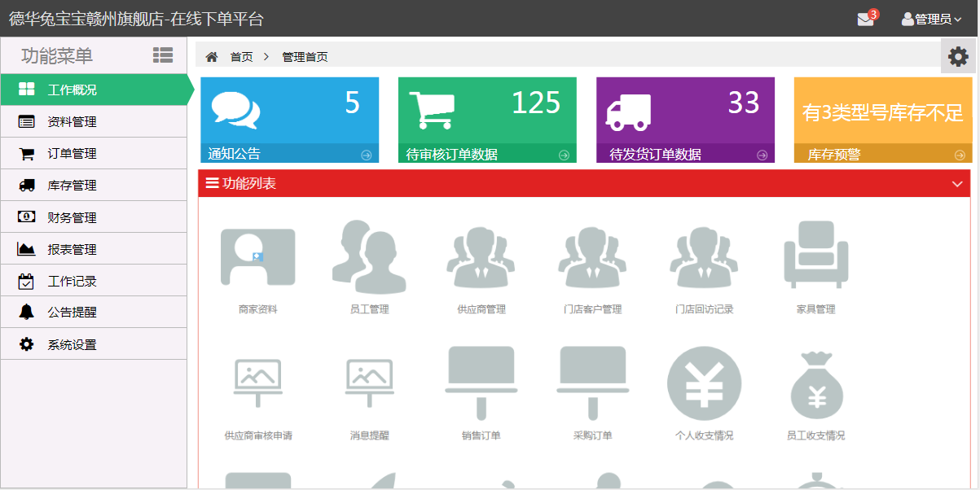Screen dimensions: 980x490
Task: Open 个人收支情况 yen icon
Action: tap(704, 383)
